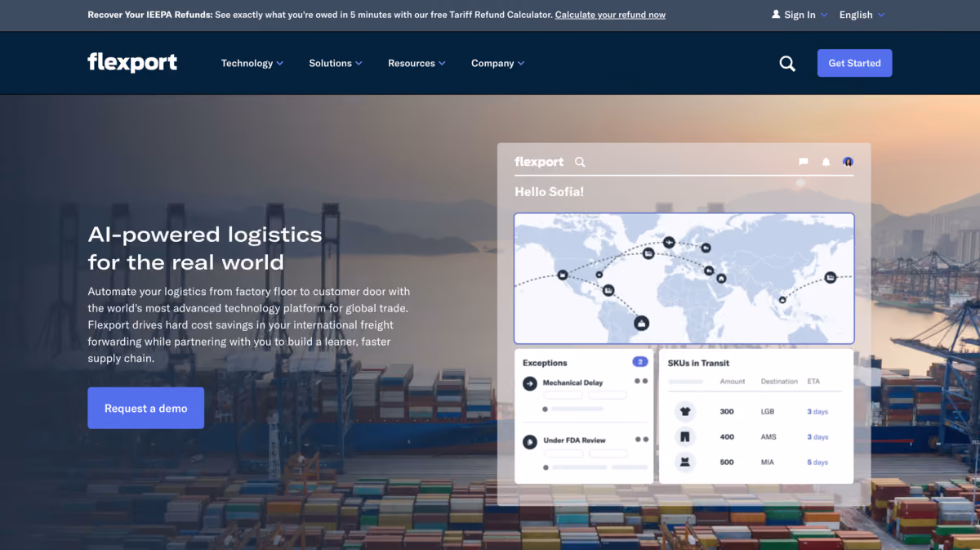
Task: Click the AI-powered logistics headline
Action: click(205, 248)
